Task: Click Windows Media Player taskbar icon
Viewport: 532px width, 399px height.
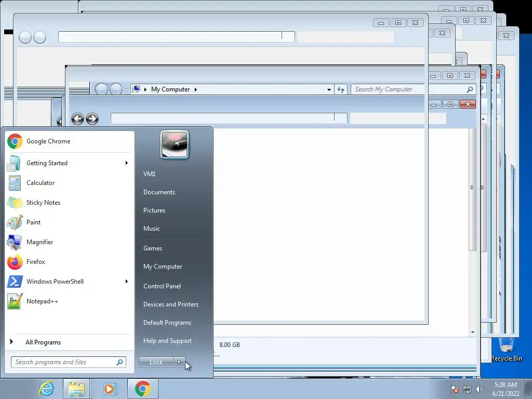Action: click(x=109, y=389)
